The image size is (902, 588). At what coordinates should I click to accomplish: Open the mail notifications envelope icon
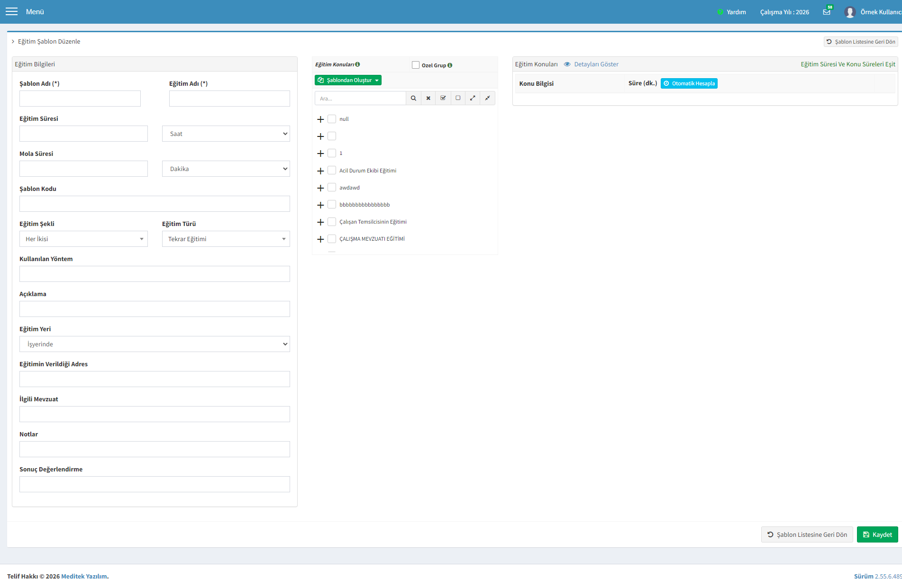[827, 12]
